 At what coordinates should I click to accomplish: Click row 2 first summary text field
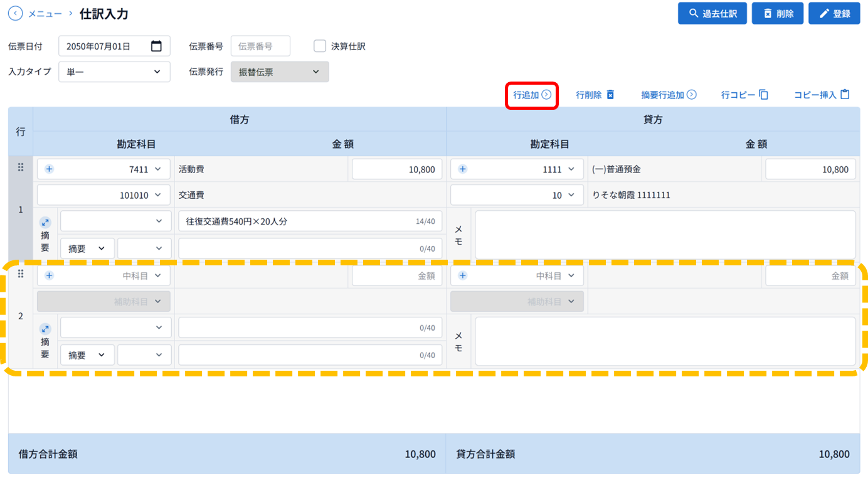310,327
